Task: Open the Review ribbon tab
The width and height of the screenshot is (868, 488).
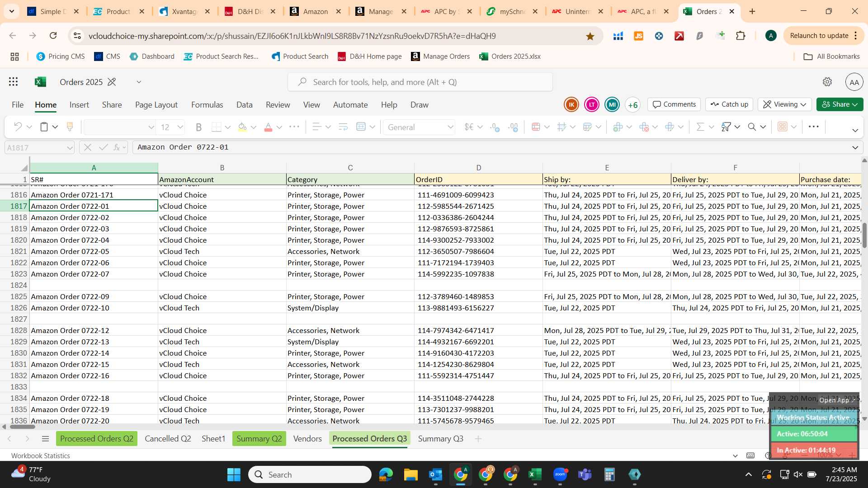Action: [x=278, y=105]
